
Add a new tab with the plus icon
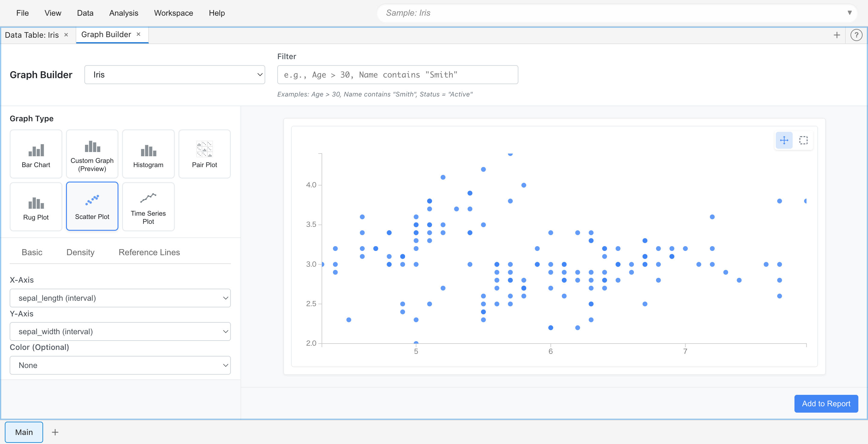coord(837,35)
